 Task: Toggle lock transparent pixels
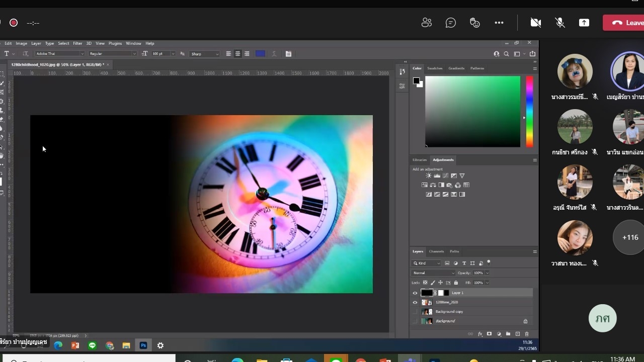pos(425,283)
